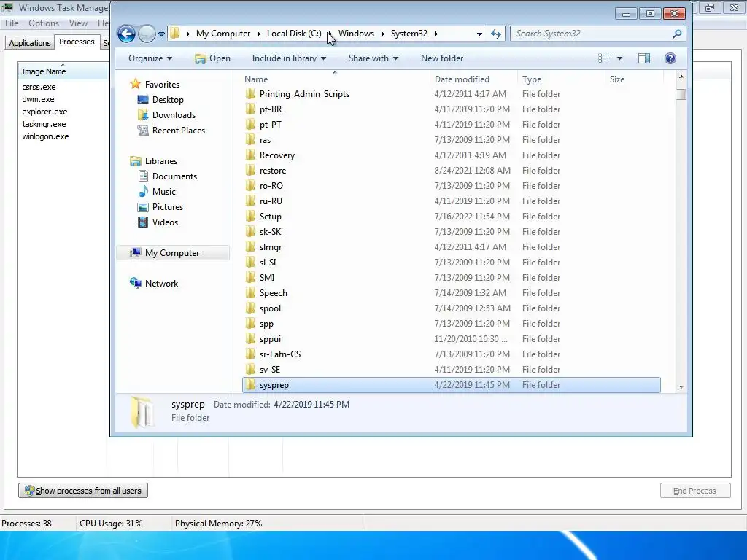Toggle the preview pane icon
This screenshot has height=560, width=747.
[x=644, y=58]
